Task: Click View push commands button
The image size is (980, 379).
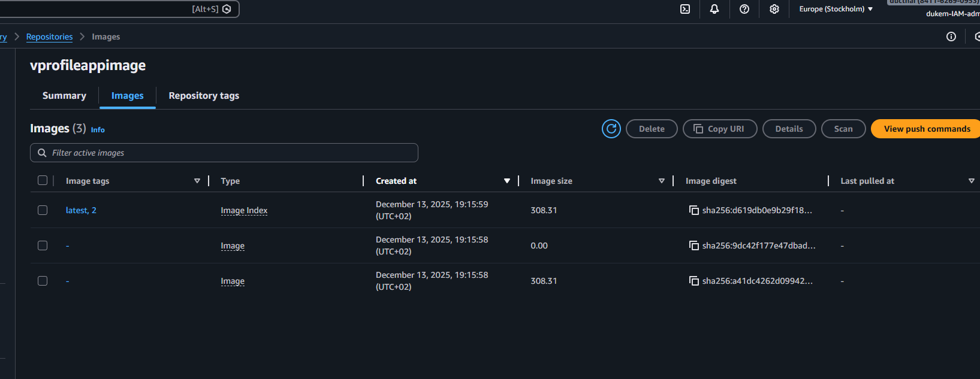Action: [x=926, y=129]
